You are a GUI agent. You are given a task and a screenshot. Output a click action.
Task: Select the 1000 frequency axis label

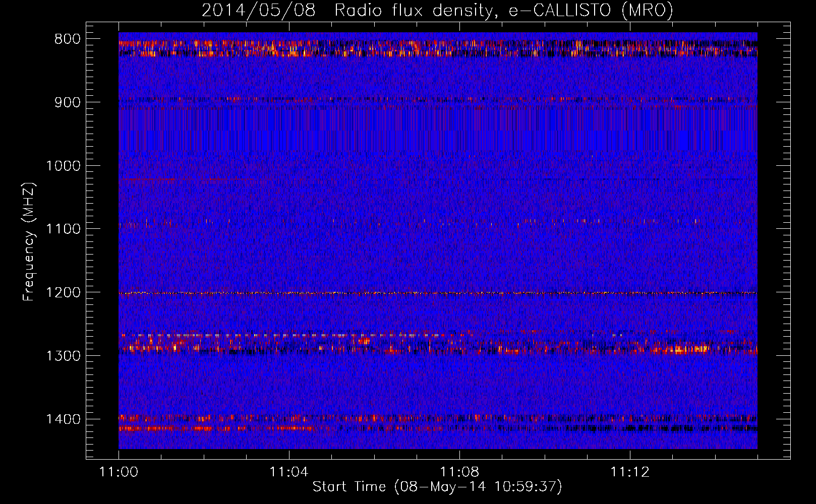tap(64, 166)
